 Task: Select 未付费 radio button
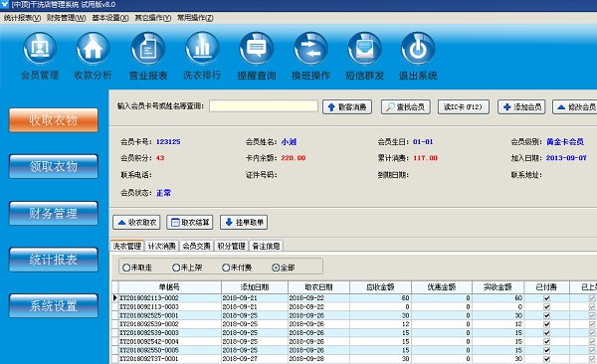point(237,268)
